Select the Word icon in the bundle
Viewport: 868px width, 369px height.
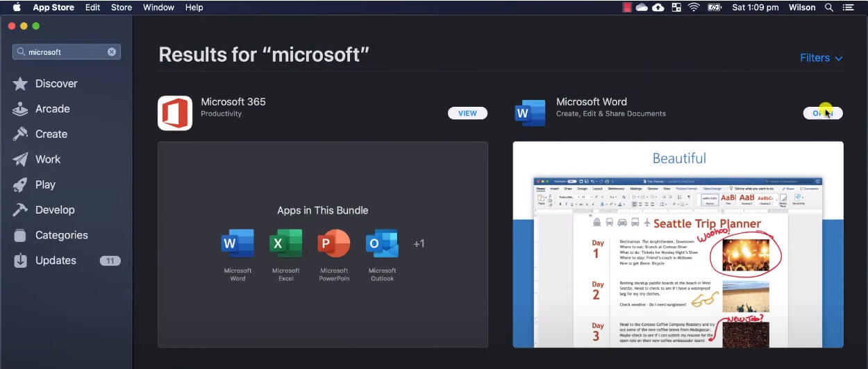(x=237, y=243)
